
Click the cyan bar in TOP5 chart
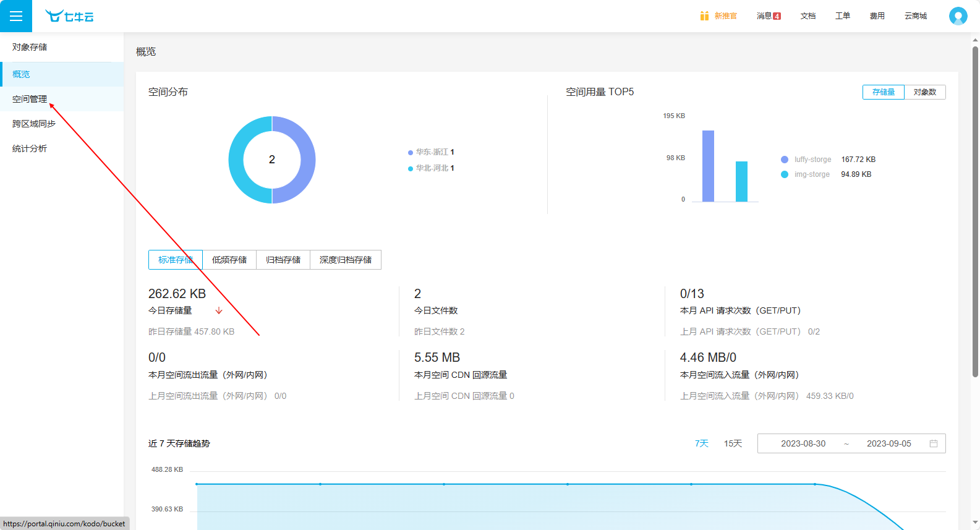tap(741, 181)
